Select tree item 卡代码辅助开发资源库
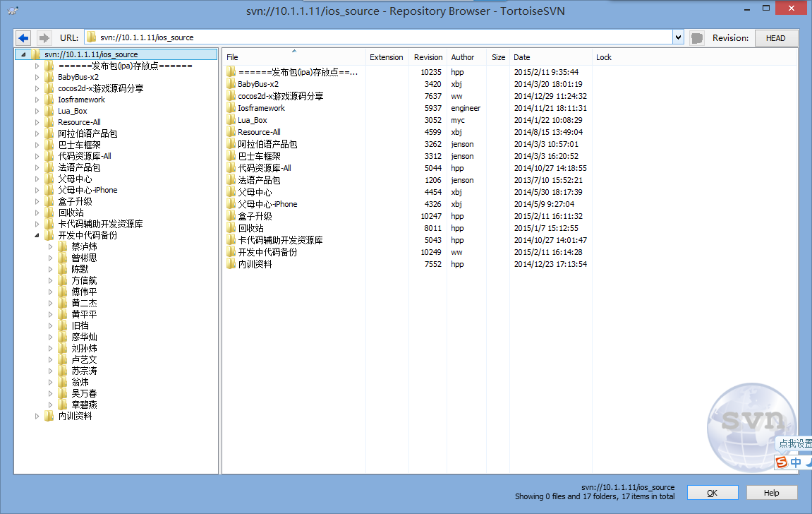Image resolution: width=812 pixels, height=514 pixels. [x=100, y=224]
